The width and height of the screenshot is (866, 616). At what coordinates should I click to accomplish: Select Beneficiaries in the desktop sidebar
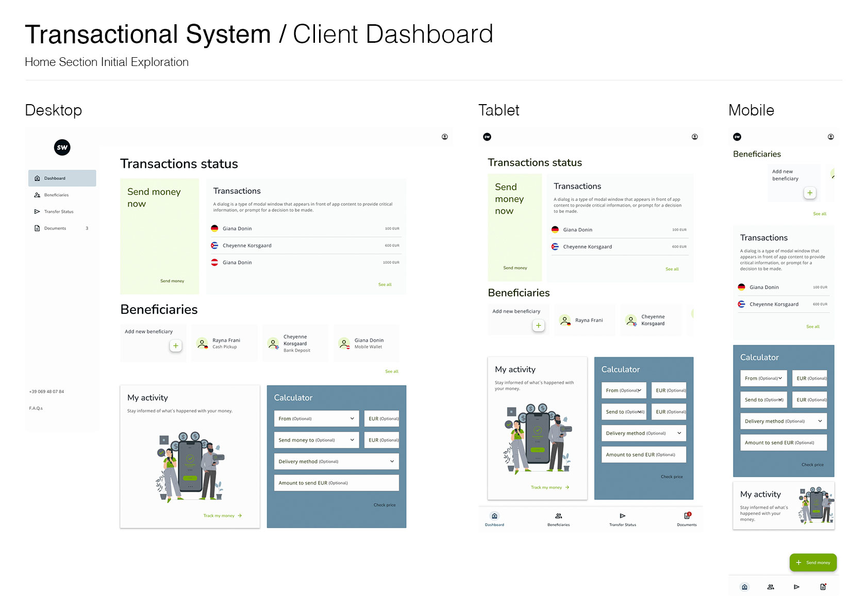click(56, 195)
